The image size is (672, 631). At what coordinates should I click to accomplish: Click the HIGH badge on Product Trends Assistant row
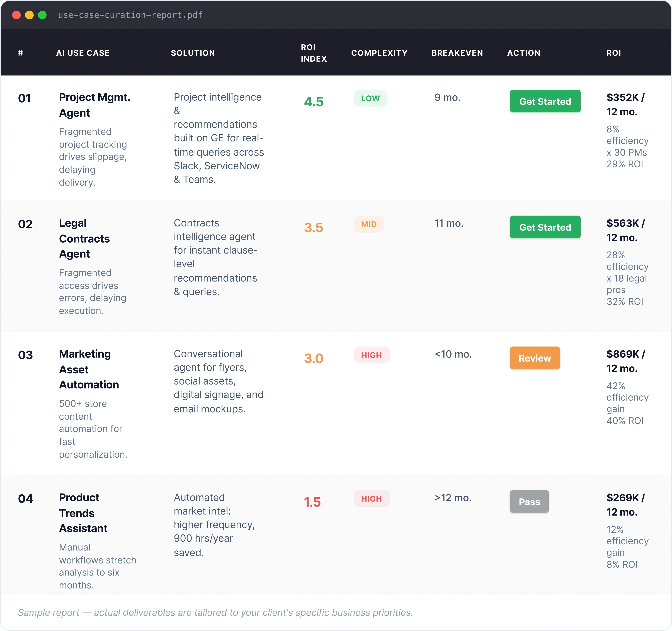[372, 498]
